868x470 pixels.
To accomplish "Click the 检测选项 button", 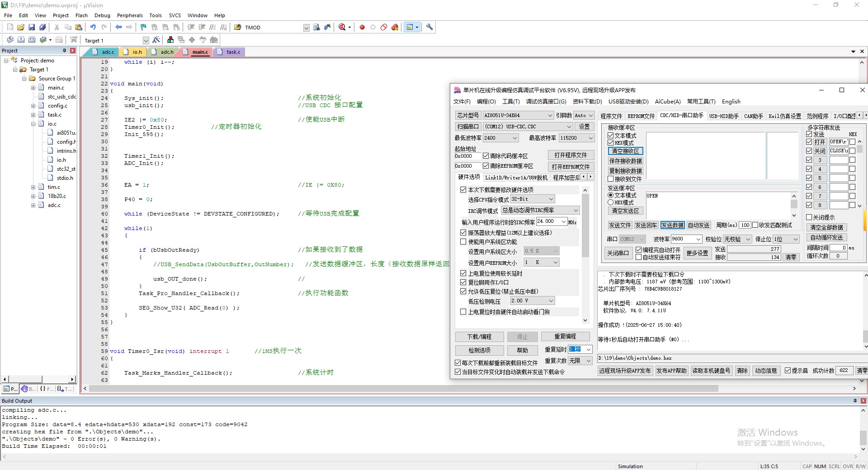I will click(x=479, y=350).
